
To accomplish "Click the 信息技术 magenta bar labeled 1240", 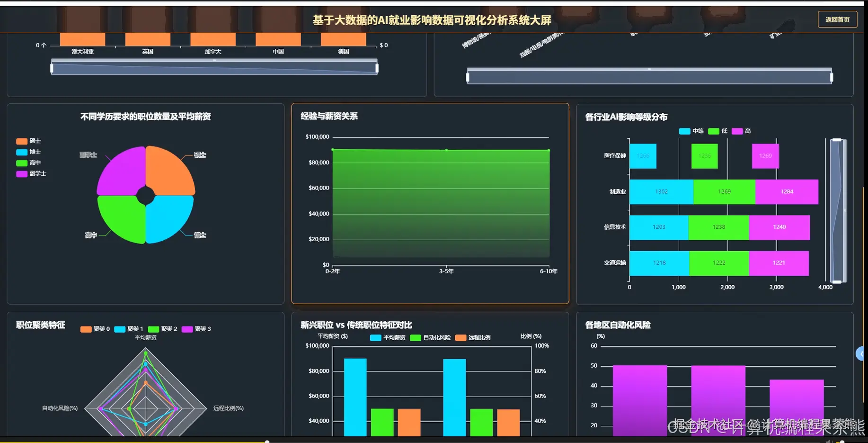I will click(x=779, y=227).
